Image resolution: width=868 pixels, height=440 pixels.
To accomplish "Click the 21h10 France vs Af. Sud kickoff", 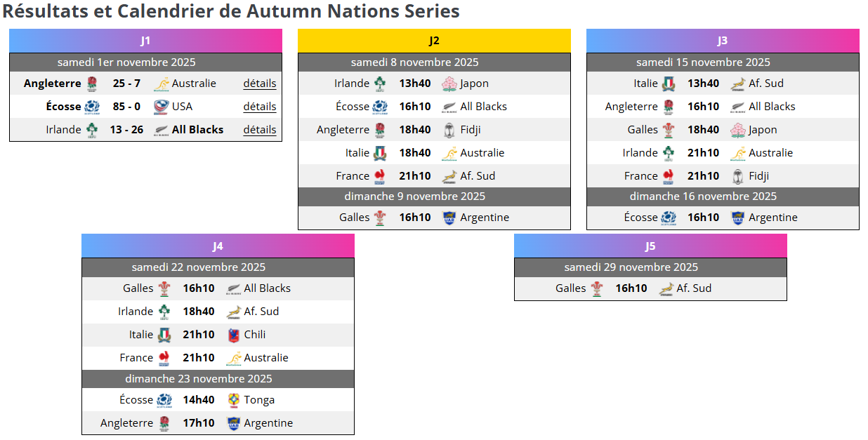I will point(415,176).
